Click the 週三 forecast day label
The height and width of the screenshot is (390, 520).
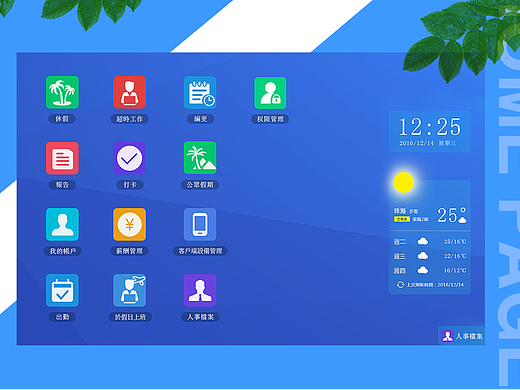pyautogui.click(x=400, y=256)
